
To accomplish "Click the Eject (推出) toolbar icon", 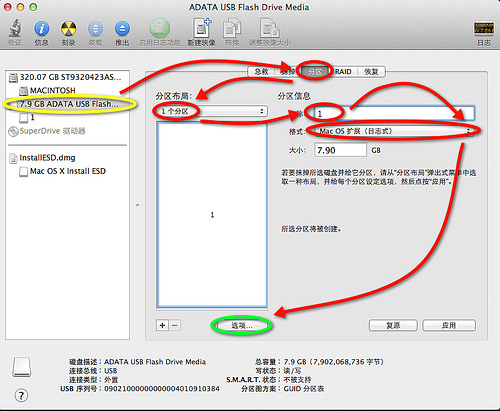I will click(122, 29).
